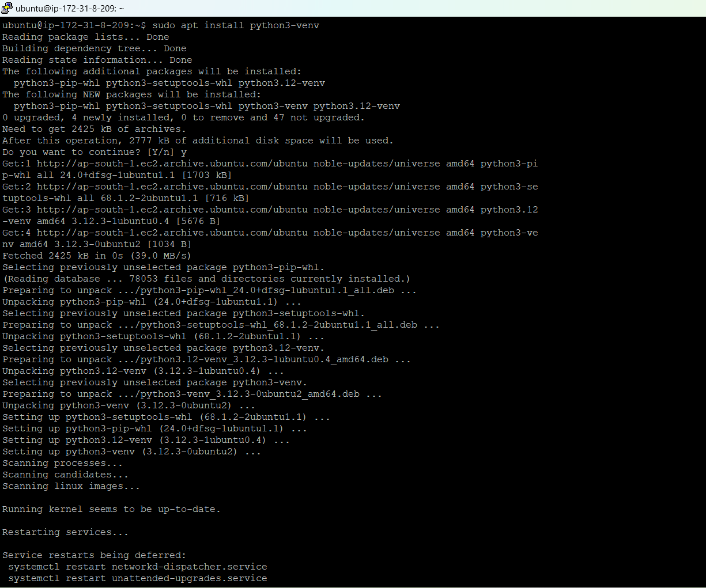Viewport: 706px width, 588px height.
Task: Click 'The following additional packages will be installed:'
Action: [x=152, y=71]
